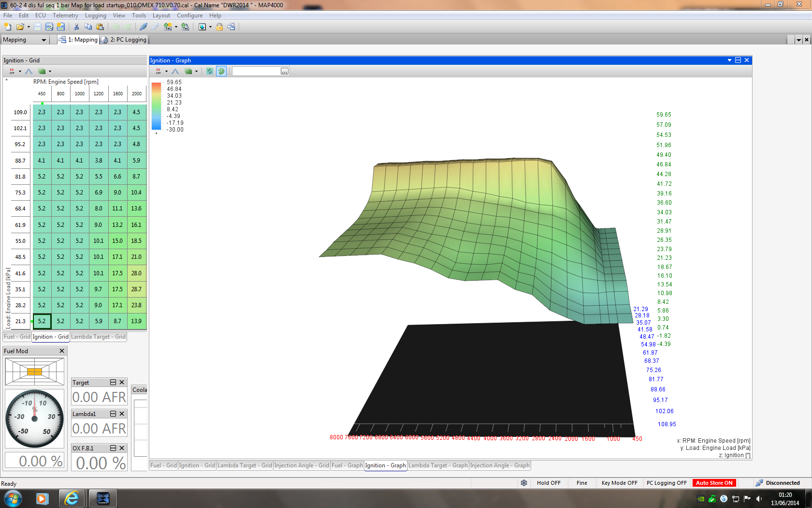812x508 pixels.
Task: Click the tracking OFF icon in Ignition Grid
Action: pos(12,71)
